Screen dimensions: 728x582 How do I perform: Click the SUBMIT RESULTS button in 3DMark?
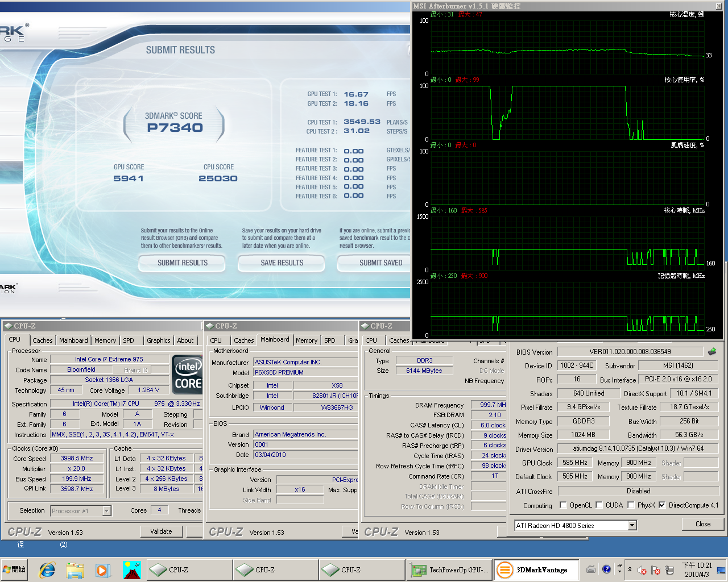click(x=182, y=263)
